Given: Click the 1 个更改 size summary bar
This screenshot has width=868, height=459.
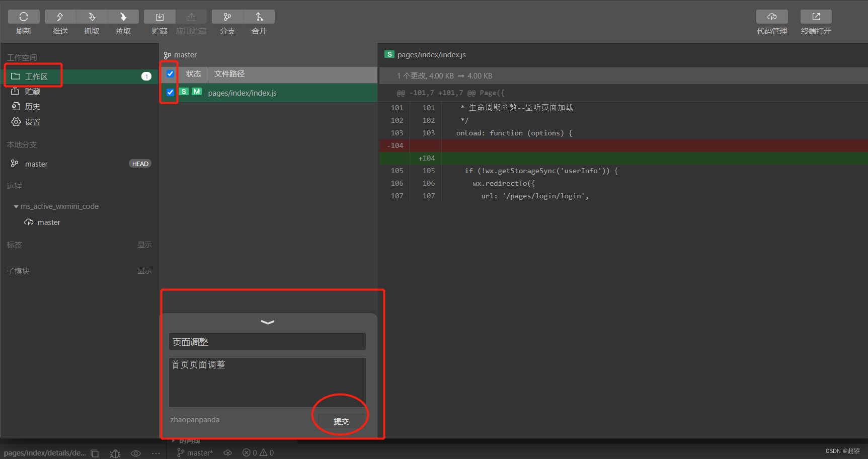Looking at the screenshot, I should point(623,76).
